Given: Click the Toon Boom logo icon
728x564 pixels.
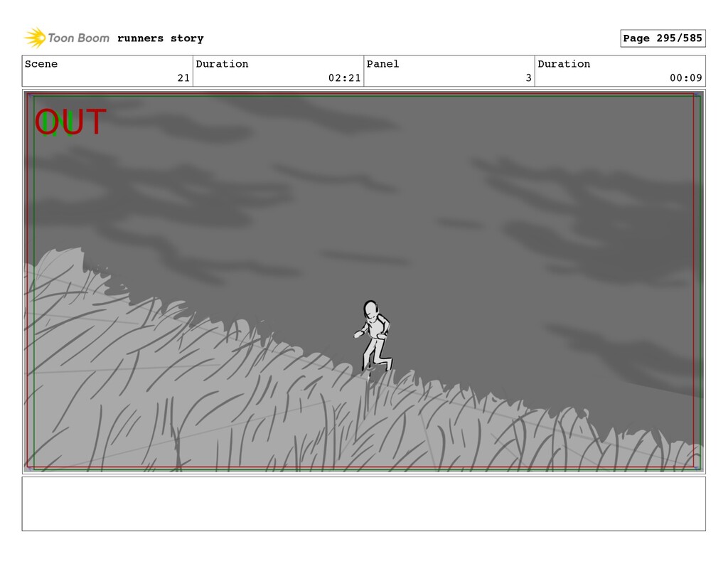Looking at the screenshot, I should pos(35,38).
